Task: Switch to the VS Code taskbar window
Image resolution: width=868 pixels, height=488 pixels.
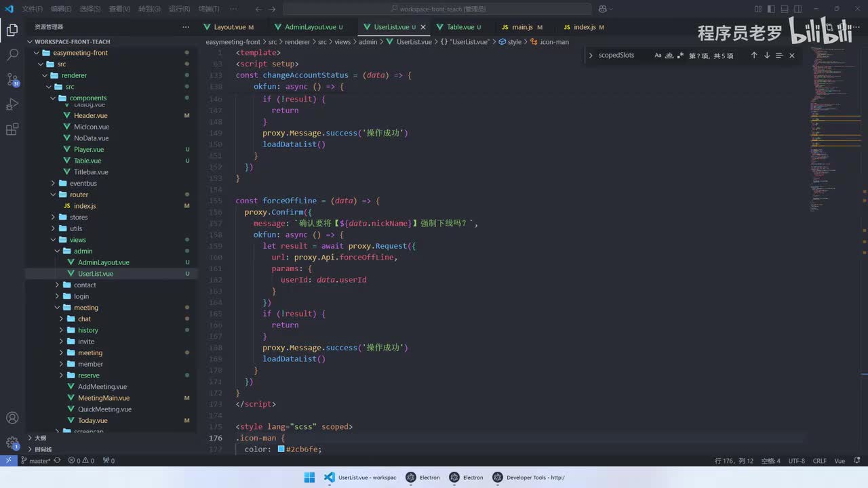Action: pos(360,477)
